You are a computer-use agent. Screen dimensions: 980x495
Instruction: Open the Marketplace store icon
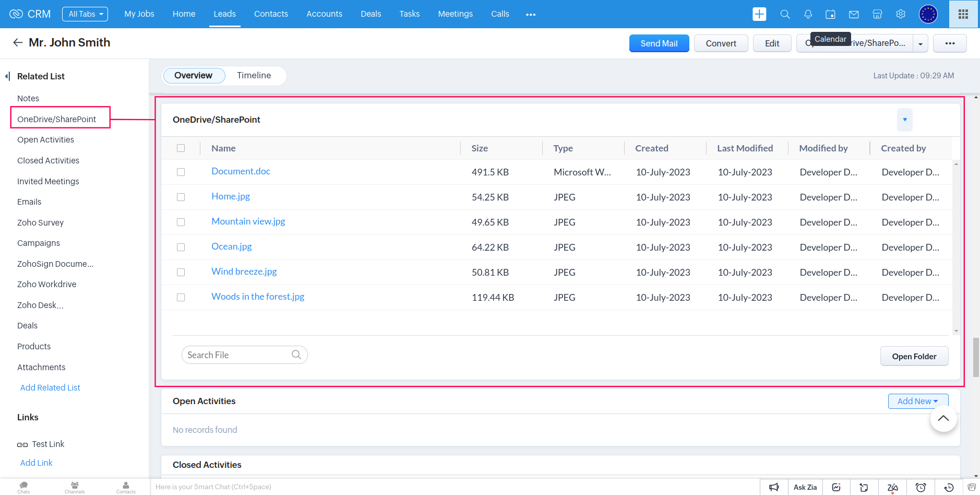tap(877, 14)
